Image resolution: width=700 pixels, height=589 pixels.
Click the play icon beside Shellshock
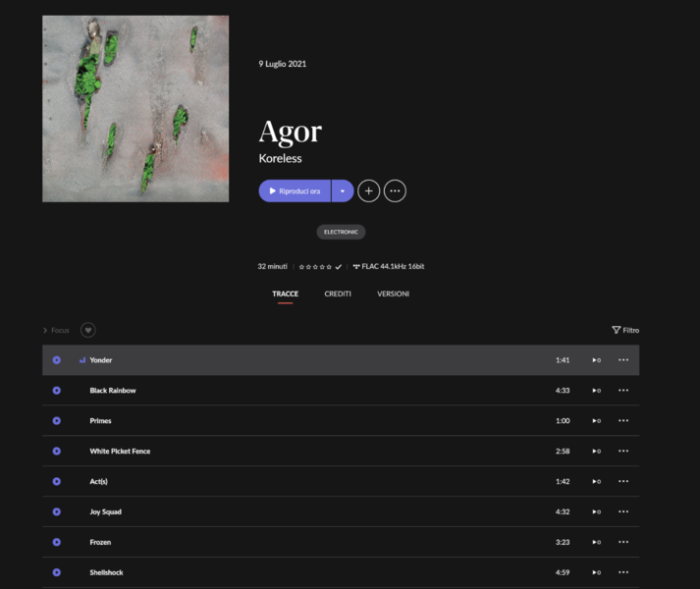tap(56, 572)
